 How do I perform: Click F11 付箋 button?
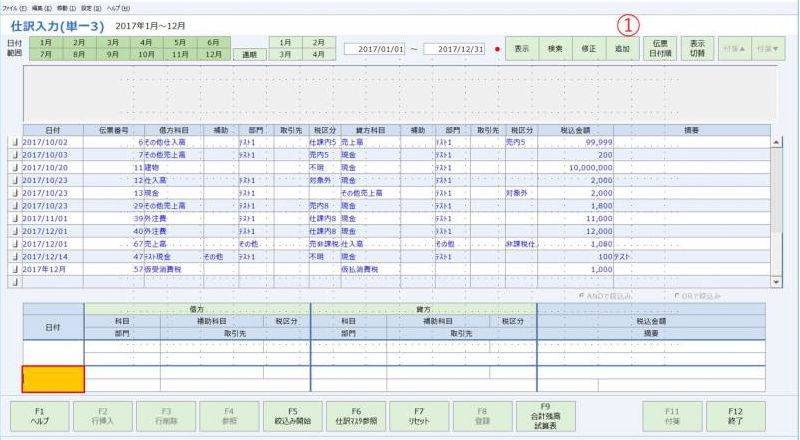pyautogui.click(x=672, y=417)
